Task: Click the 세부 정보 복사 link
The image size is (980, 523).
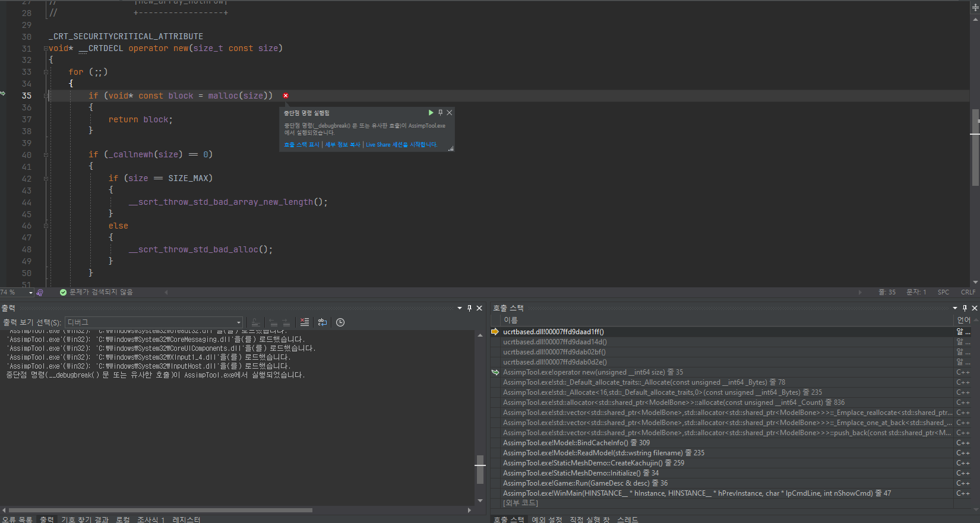Action: tap(343, 145)
